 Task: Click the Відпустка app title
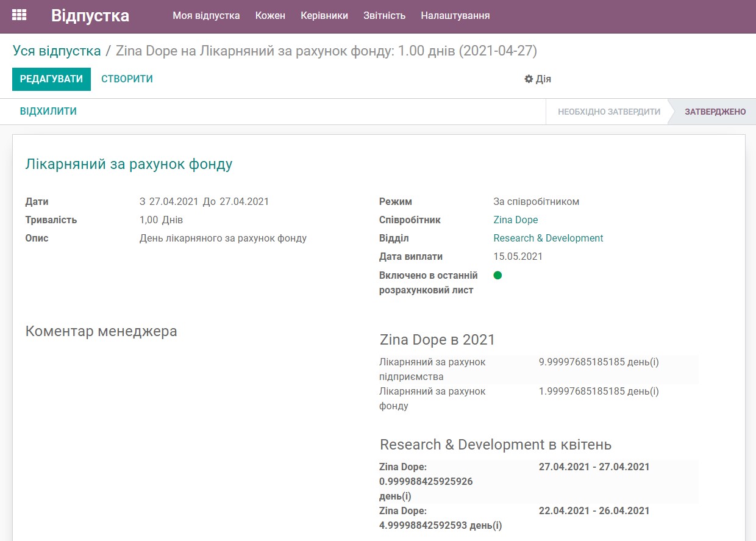90,16
